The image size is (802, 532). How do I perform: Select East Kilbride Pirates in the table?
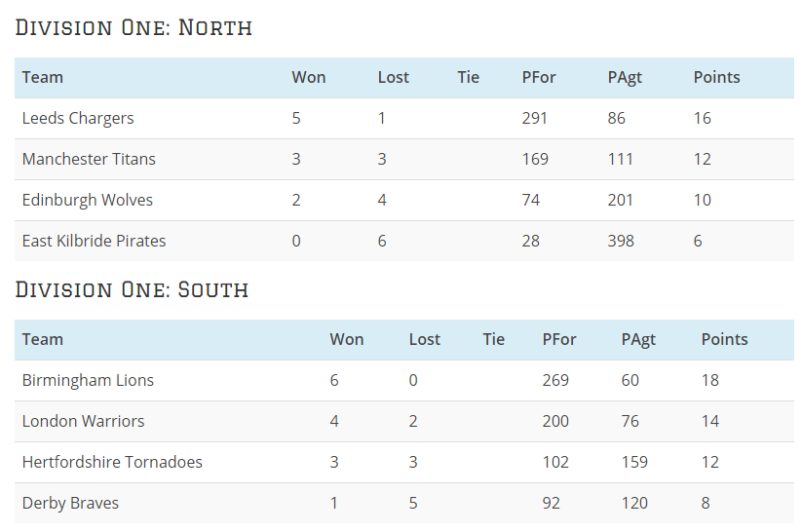click(95, 241)
